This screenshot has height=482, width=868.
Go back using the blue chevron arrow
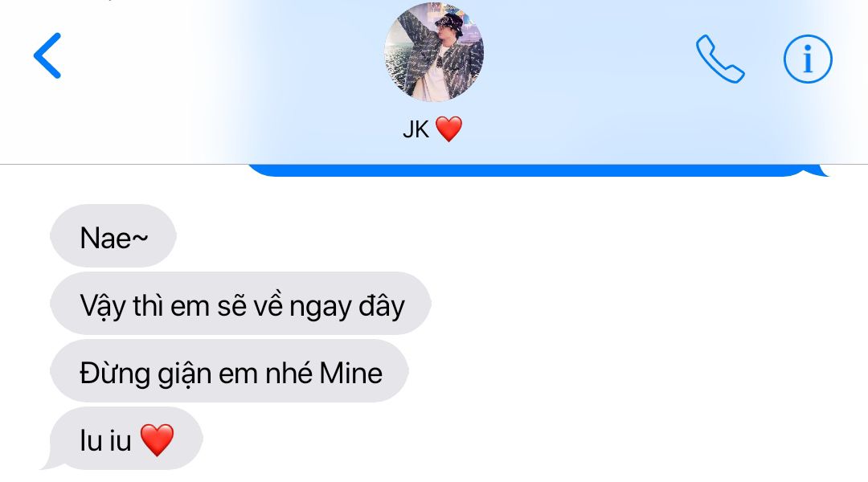click(x=47, y=55)
